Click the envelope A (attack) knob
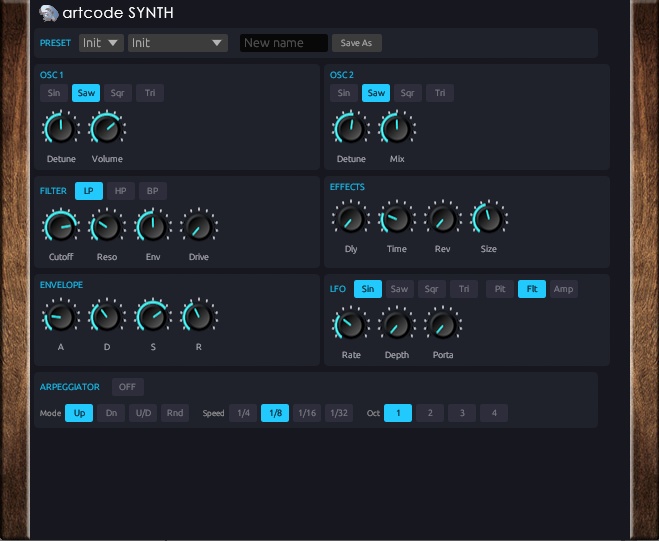Viewport: 659px width, 541px height. pos(61,317)
